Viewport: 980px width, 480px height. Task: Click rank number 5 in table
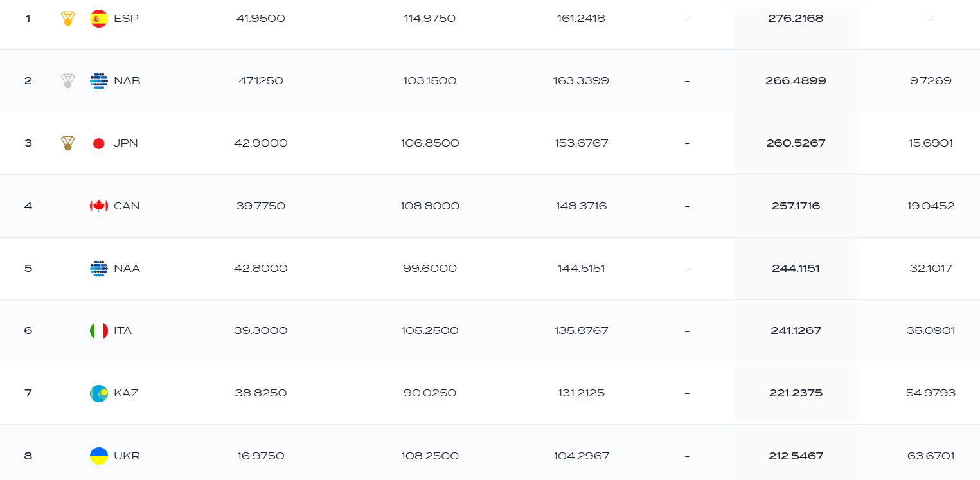(x=28, y=269)
